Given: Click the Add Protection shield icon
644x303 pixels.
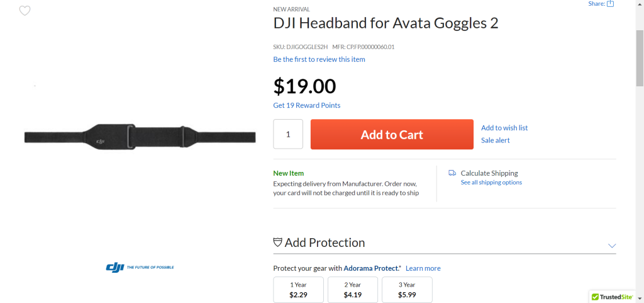Looking at the screenshot, I should point(277,243).
